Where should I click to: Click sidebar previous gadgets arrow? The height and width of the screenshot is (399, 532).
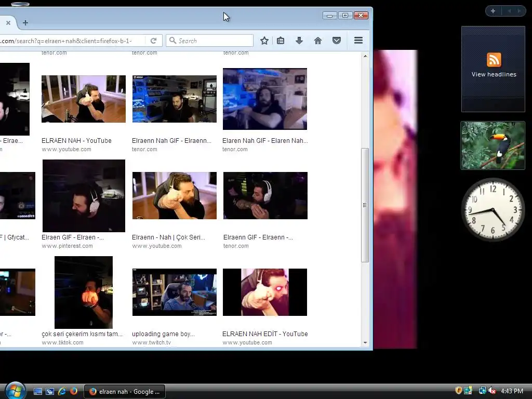pyautogui.click(x=509, y=11)
